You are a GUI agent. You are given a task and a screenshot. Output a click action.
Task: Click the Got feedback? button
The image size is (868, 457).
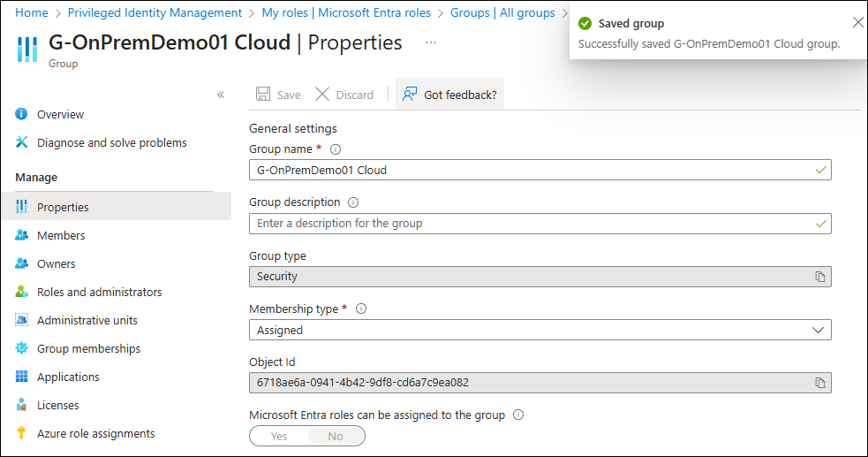tap(449, 95)
